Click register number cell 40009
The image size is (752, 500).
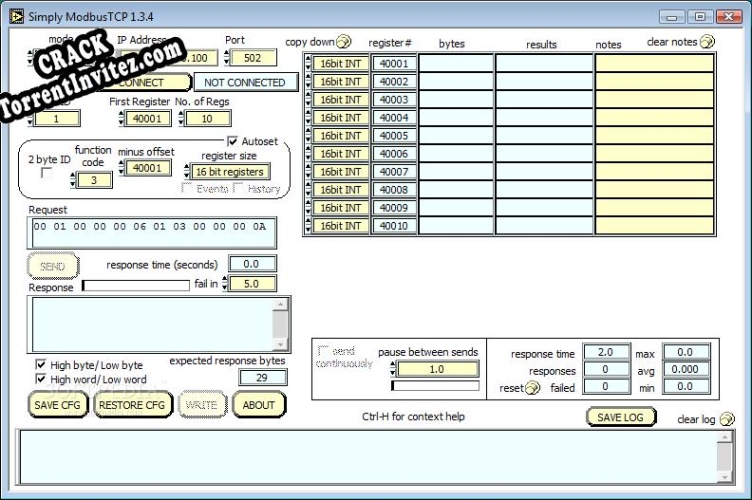click(x=394, y=208)
